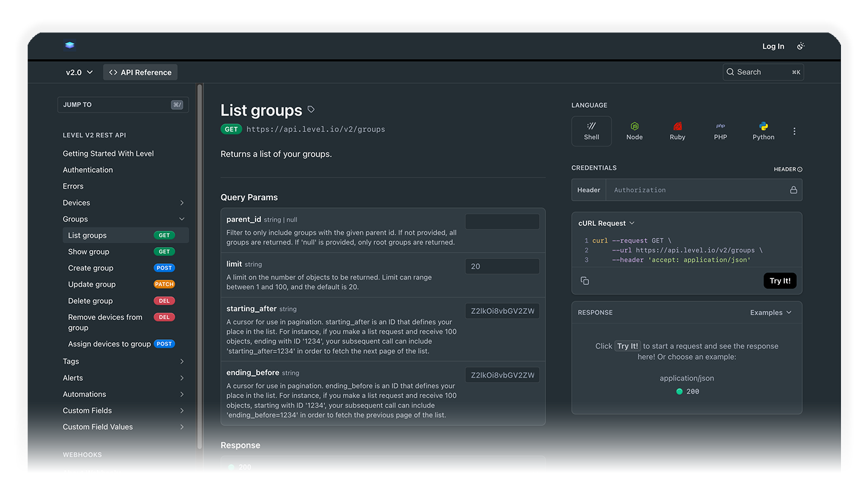This screenshot has height=482, width=868.
Task: Click the endpoint URL text
Action: 316,129
